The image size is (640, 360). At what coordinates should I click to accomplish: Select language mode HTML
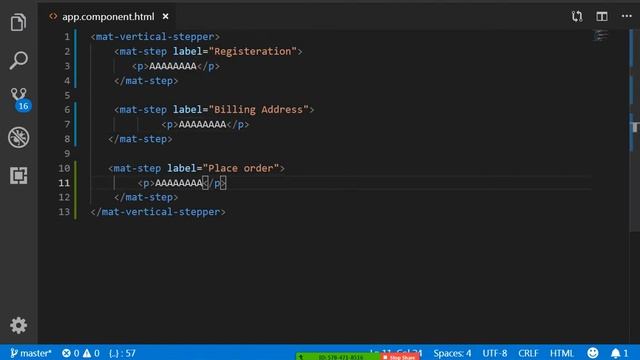(x=562, y=353)
